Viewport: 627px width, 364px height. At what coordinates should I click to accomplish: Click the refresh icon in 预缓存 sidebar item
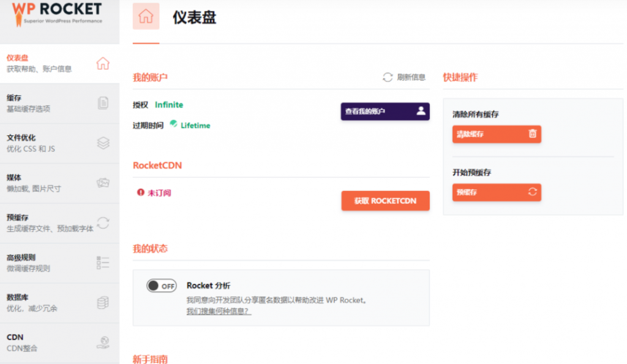[x=103, y=223]
